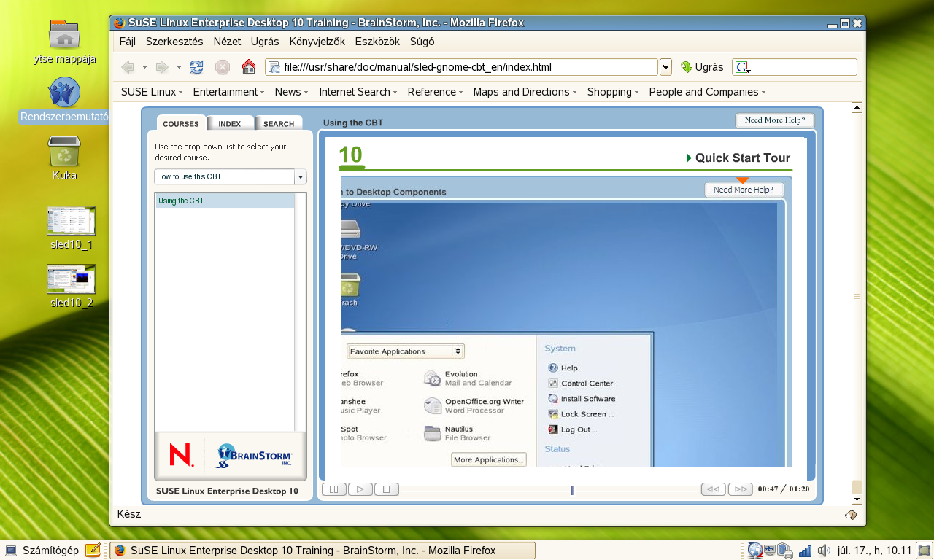Click the display resolution tray icon
The width and height of the screenshot is (934, 560).
click(x=770, y=551)
